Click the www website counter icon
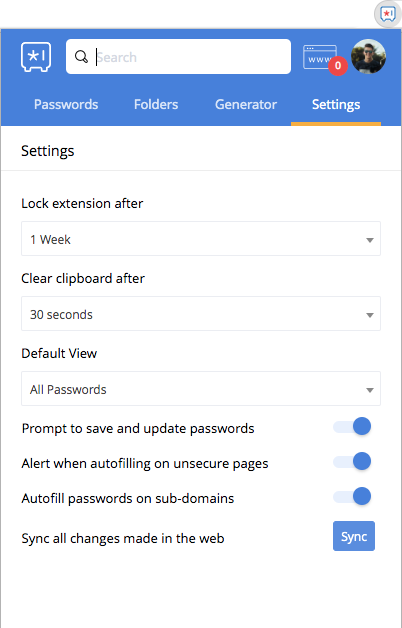The image size is (402, 628). 320,58
